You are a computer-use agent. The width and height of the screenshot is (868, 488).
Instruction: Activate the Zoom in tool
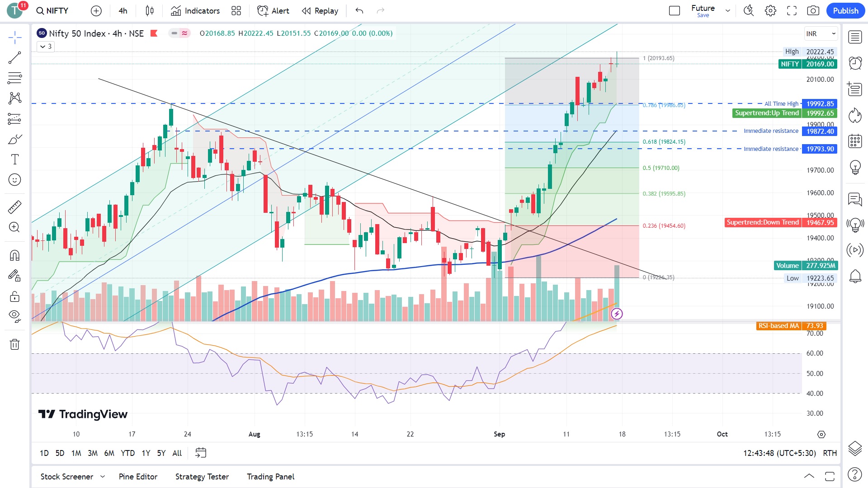pyautogui.click(x=14, y=227)
